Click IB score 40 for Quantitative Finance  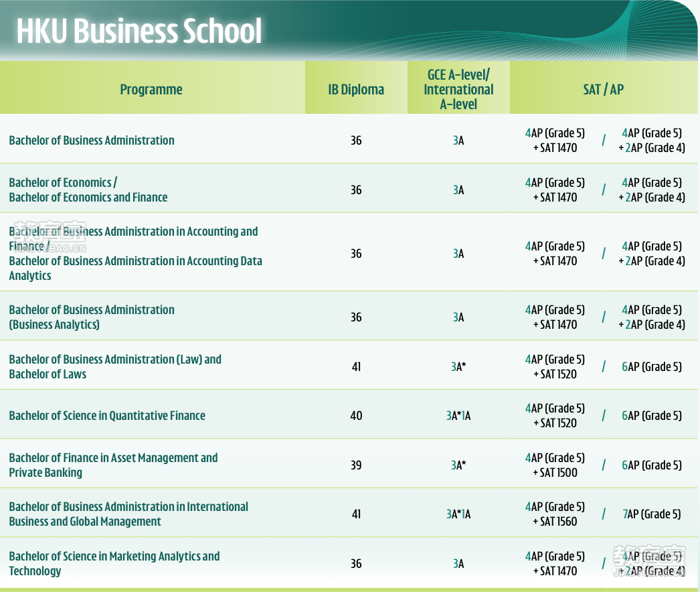coord(356,415)
